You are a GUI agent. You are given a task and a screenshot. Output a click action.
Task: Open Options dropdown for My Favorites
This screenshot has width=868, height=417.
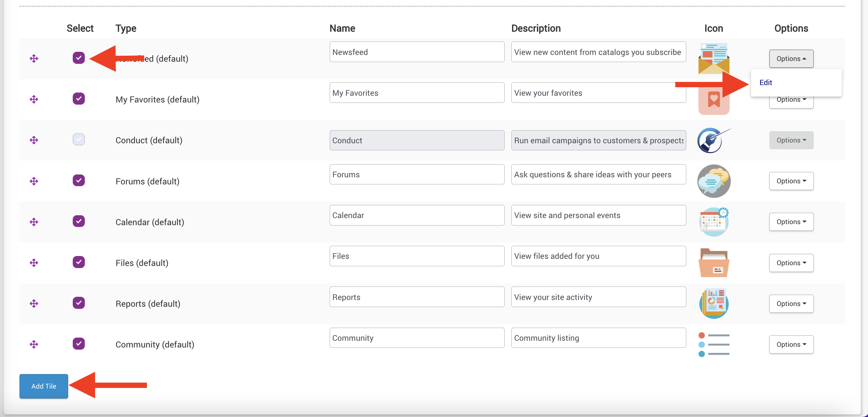[x=791, y=102]
